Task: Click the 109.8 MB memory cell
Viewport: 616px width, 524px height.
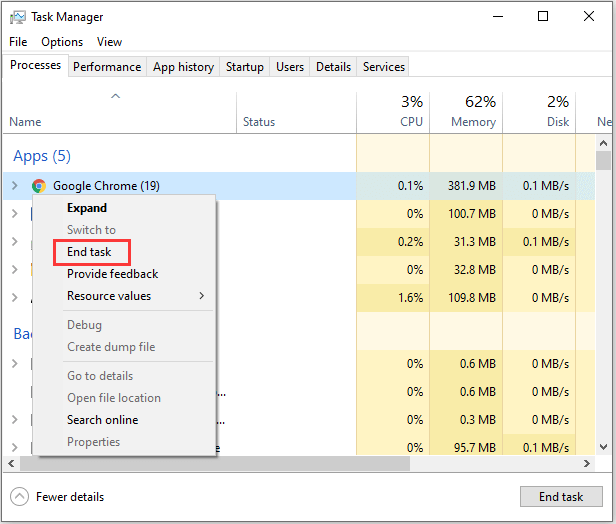Action: click(466, 298)
